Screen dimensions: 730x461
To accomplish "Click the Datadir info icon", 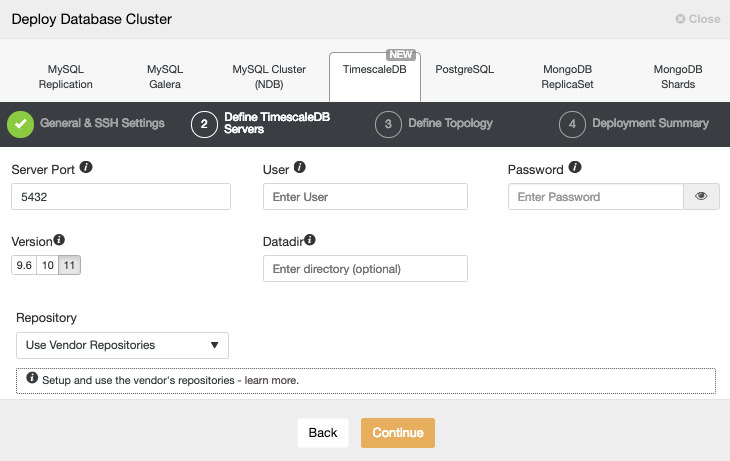I will coord(310,240).
